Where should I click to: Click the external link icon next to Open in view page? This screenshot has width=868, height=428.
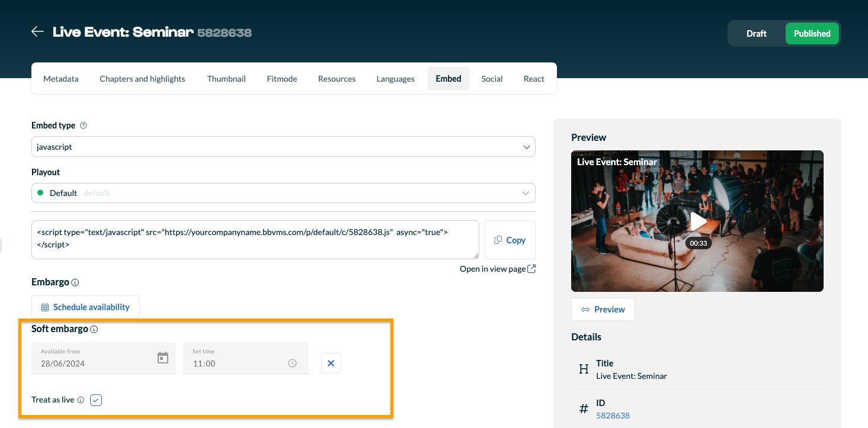[532, 269]
